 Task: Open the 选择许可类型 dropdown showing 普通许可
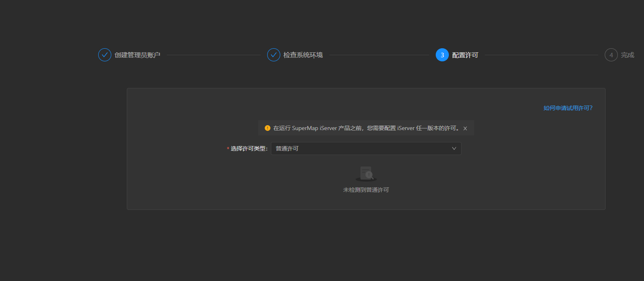point(366,148)
